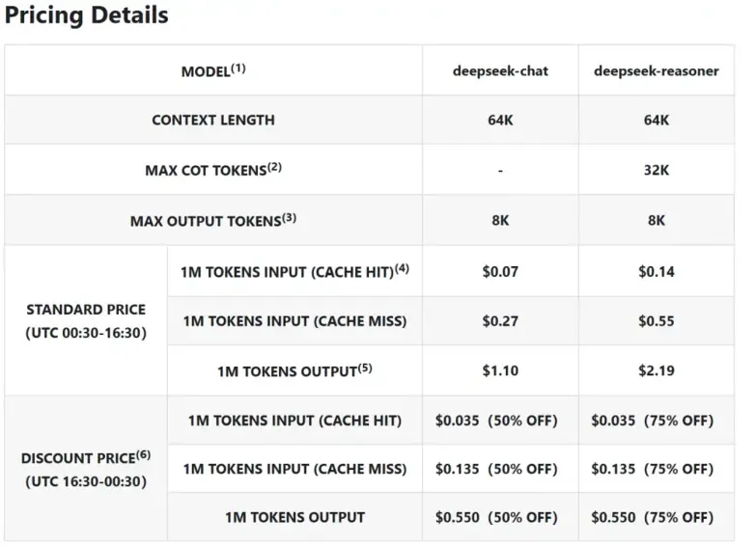Click the "deepseek-chat" column header
756x546 pixels.
[500, 70]
